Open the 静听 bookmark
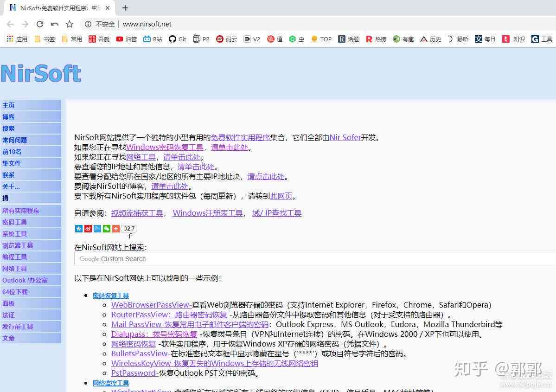 (x=458, y=39)
